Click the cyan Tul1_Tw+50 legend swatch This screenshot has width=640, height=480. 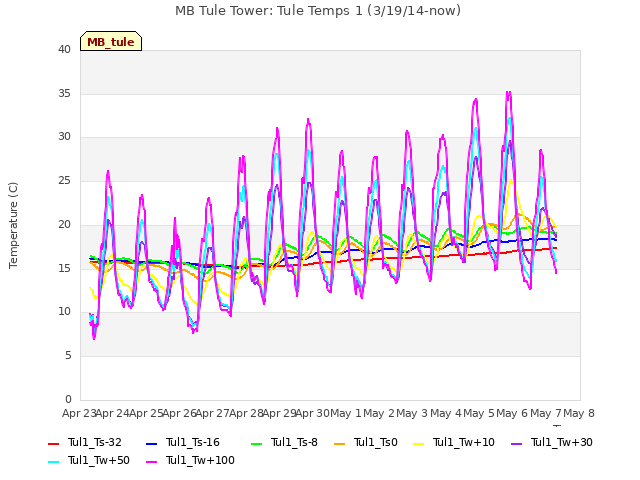(53, 462)
